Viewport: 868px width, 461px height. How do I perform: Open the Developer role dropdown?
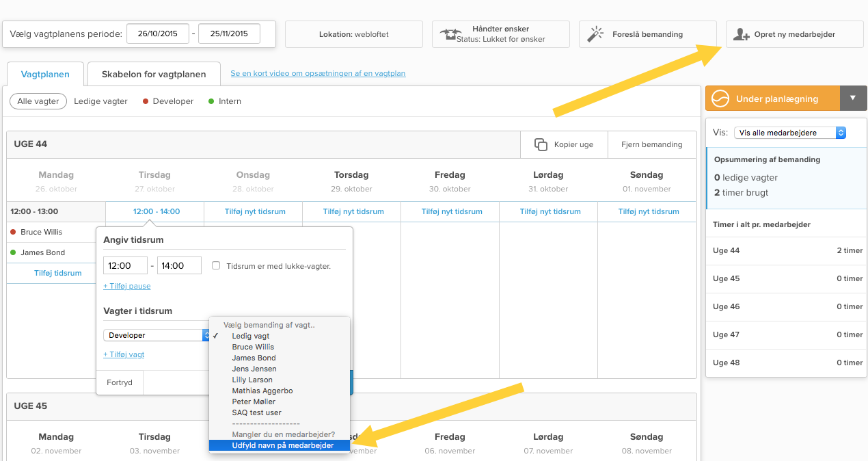click(x=157, y=335)
